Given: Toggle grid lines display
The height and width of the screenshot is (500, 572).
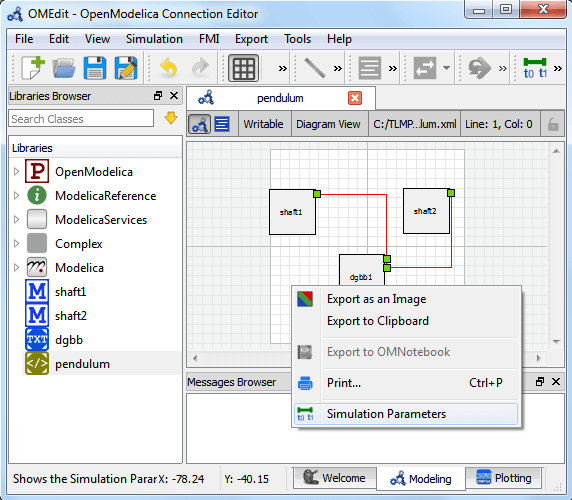Looking at the screenshot, I should (x=243, y=68).
